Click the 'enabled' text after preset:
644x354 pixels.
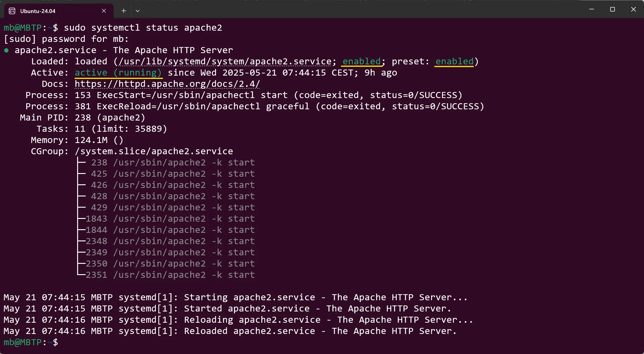[x=454, y=61]
